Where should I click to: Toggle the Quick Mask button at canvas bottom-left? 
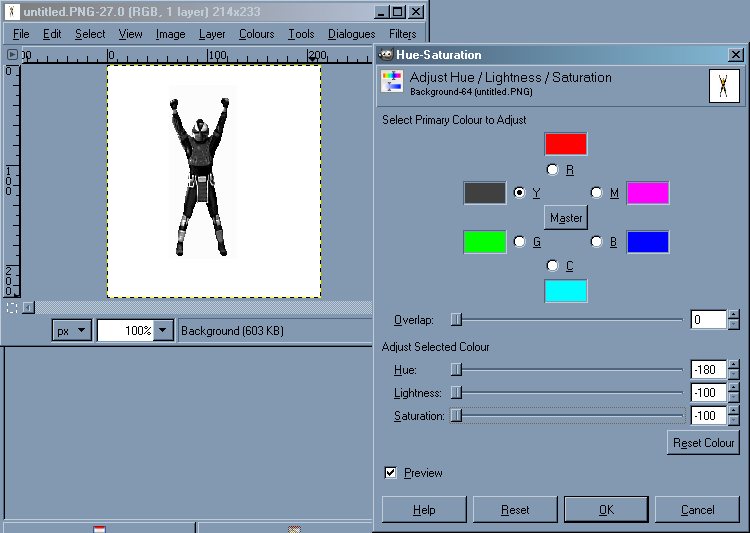point(11,307)
